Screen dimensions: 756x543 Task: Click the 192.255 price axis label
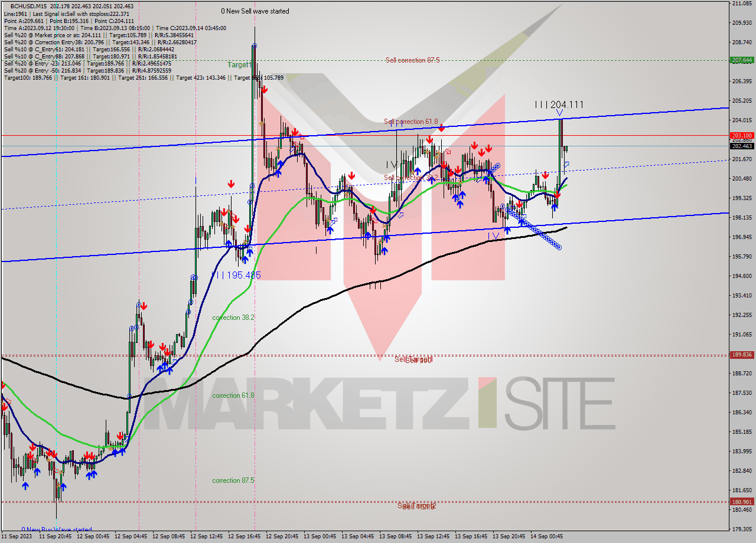[x=742, y=315]
